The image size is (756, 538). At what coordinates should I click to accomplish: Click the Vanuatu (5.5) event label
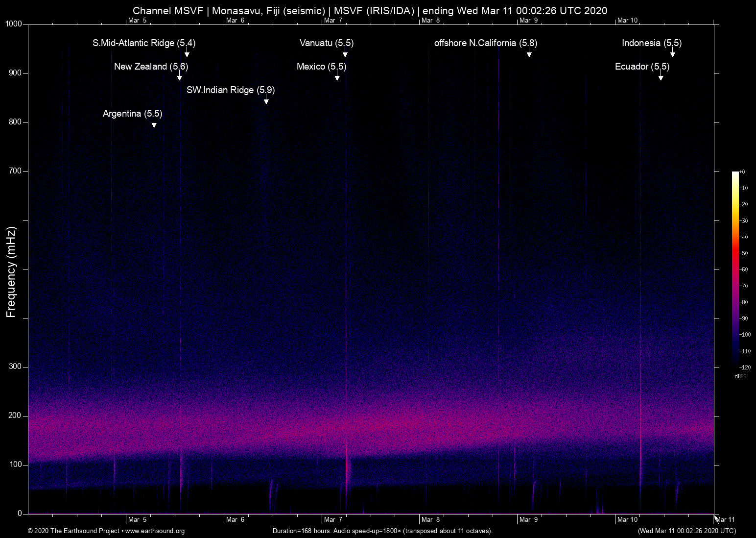coord(326,43)
